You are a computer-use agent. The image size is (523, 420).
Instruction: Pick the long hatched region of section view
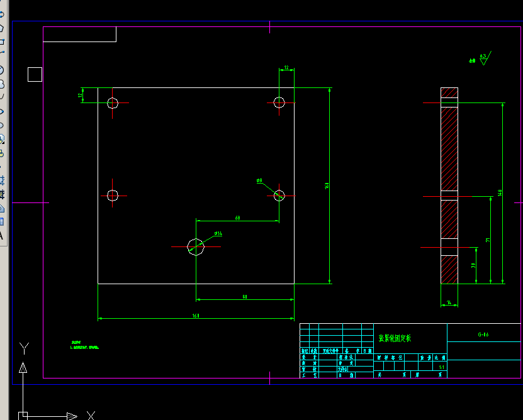click(449, 148)
